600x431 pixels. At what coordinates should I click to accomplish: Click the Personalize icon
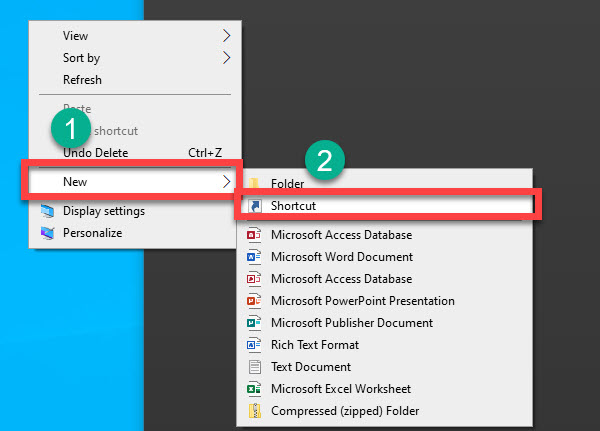pyautogui.click(x=47, y=233)
